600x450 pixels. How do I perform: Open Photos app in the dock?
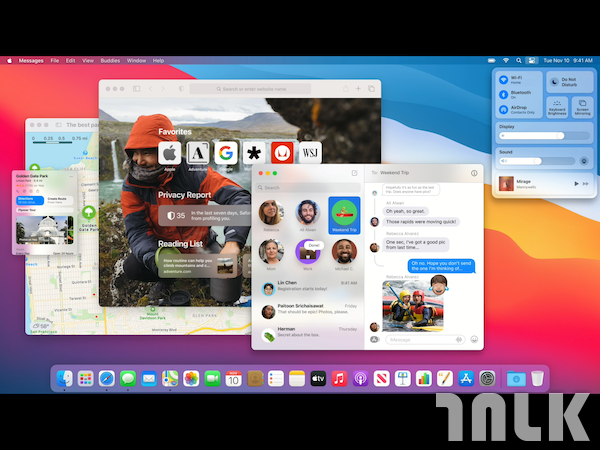191,378
